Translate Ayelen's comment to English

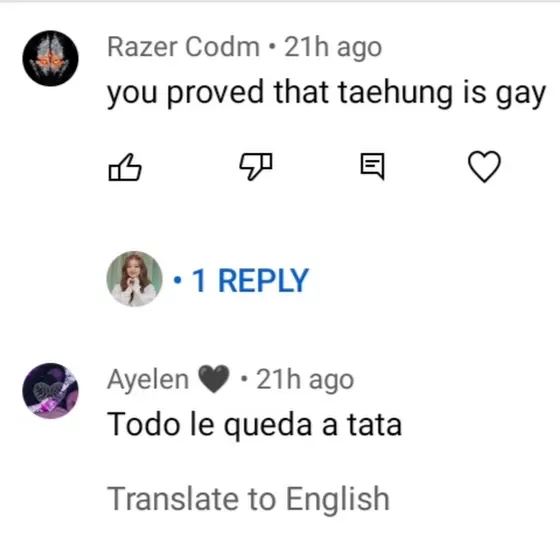click(248, 499)
